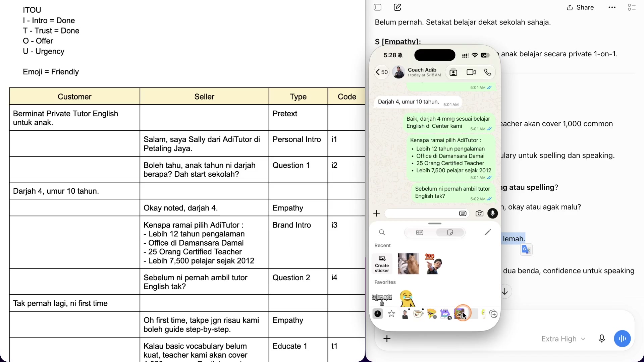Switch to the Stickers tab
This screenshot has width=644, height=362.
tap(450, 233)
